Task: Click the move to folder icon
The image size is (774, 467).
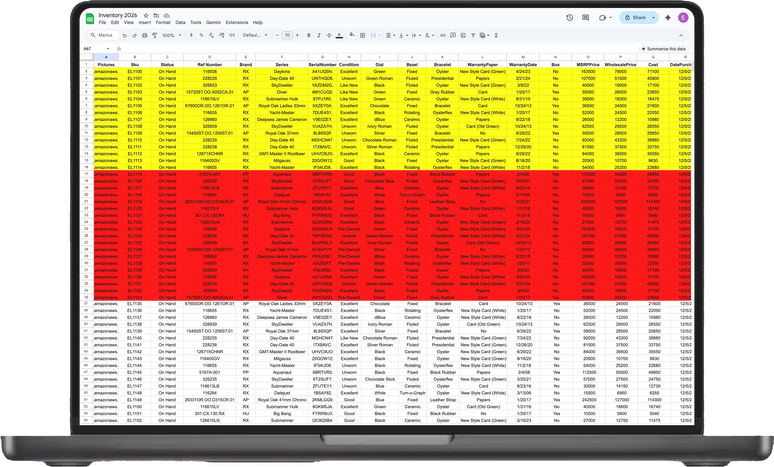Action: coord(156,15)
